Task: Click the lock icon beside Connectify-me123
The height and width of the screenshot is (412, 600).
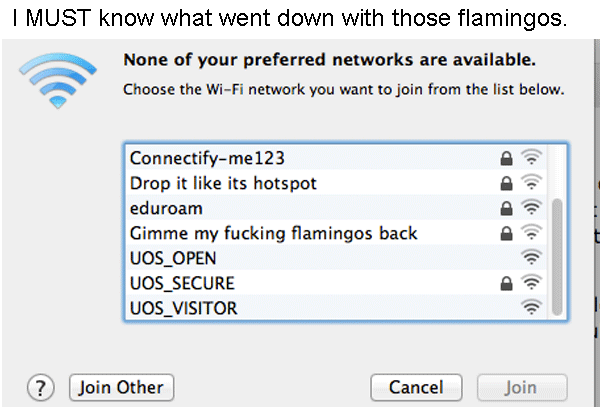Action: (507, 158)
